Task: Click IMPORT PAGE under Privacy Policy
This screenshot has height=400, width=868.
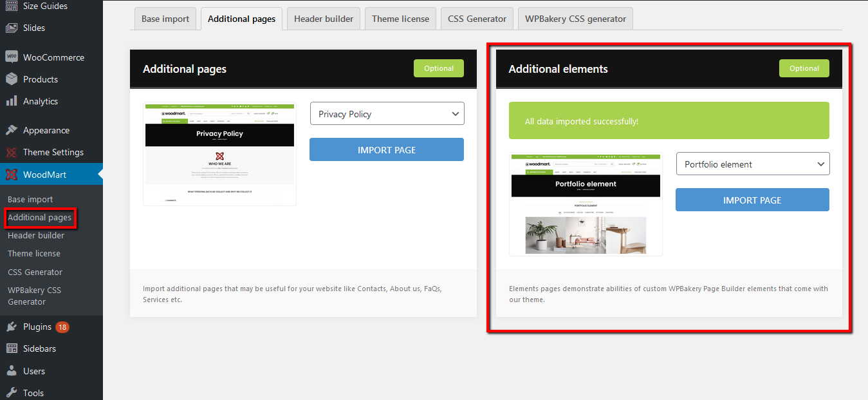Action: (387, 149)
